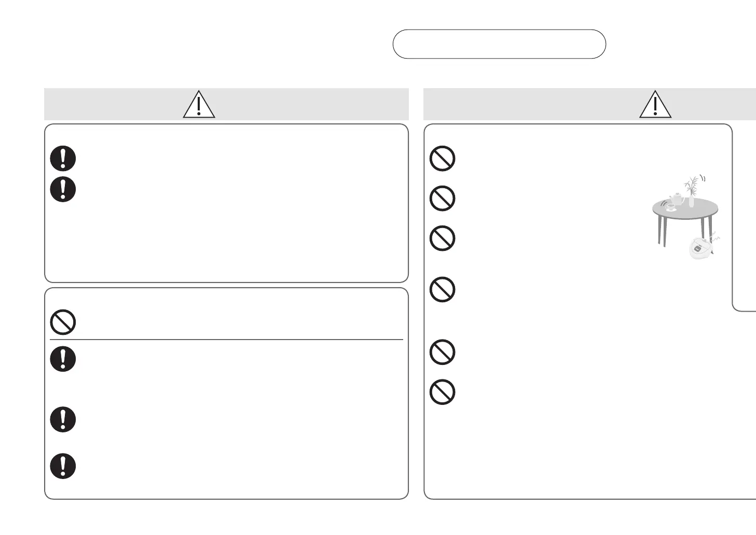Click the first exclamation icon in the upper-left box

[63, 159]
